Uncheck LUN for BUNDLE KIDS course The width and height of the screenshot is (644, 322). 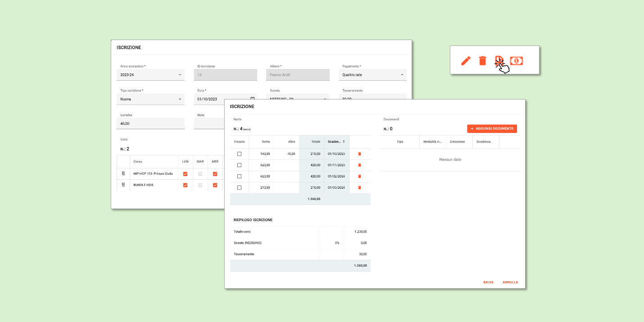coord(185,185)
